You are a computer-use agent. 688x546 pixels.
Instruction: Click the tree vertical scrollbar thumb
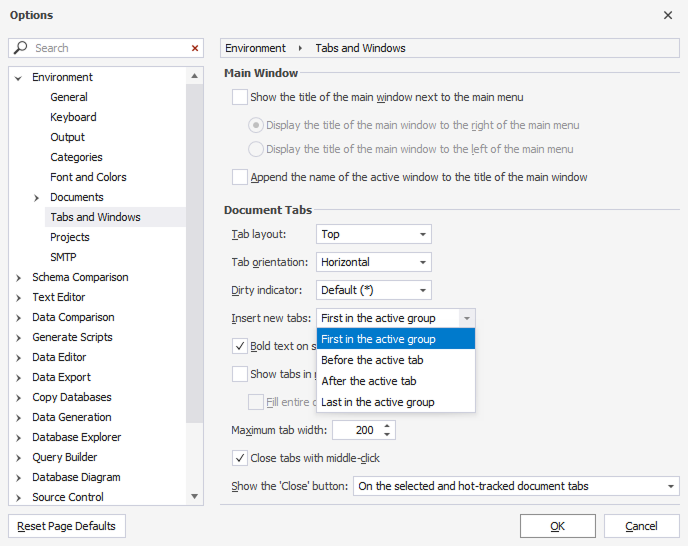(x=194, y=253)
